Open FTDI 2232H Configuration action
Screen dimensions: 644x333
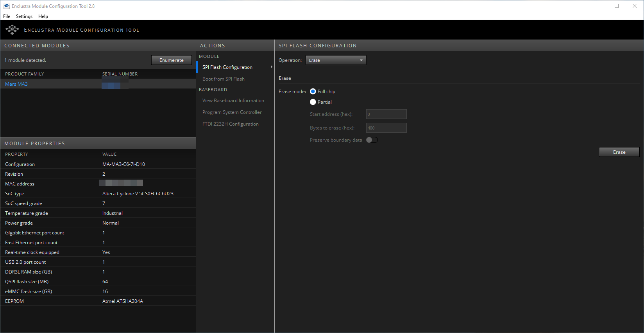pyautogui.click(x=231, y=124)
